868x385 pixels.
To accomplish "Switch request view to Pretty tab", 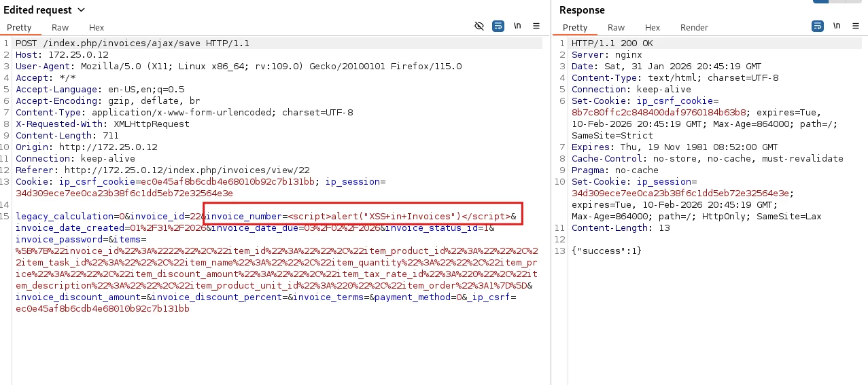I will tap(20, 28).
